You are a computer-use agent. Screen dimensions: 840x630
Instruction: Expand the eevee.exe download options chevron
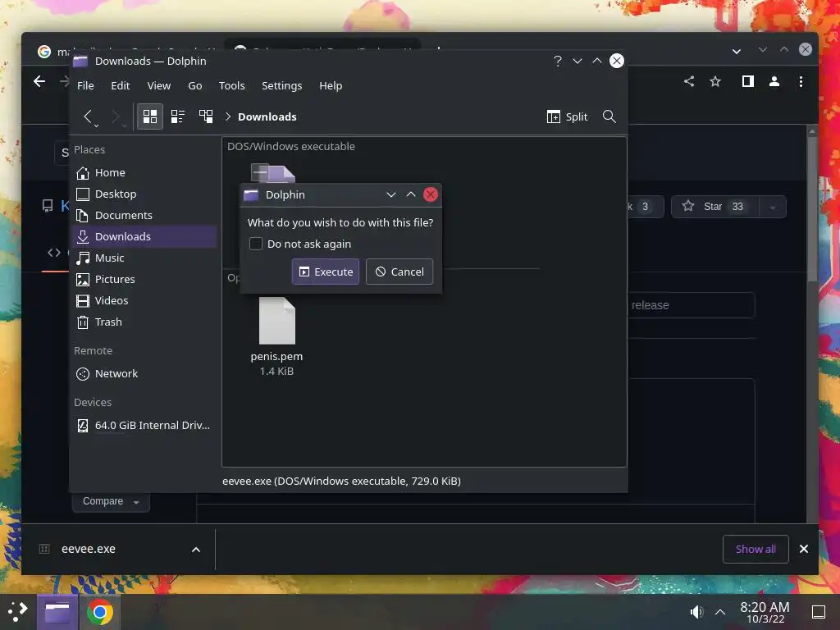pyautogui.click(x=196, y=549)
